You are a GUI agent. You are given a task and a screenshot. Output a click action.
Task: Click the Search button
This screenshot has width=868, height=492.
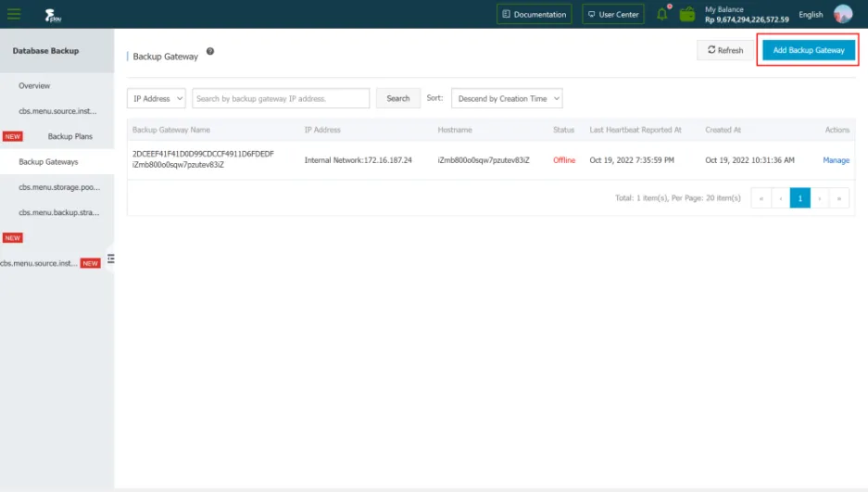pyautogui.click(x=398, y=98)
